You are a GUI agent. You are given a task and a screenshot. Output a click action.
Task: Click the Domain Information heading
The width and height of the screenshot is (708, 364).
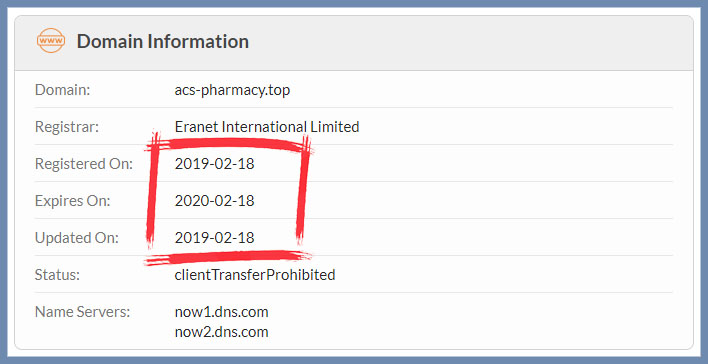pyautogui.click(x=163, y=41)
